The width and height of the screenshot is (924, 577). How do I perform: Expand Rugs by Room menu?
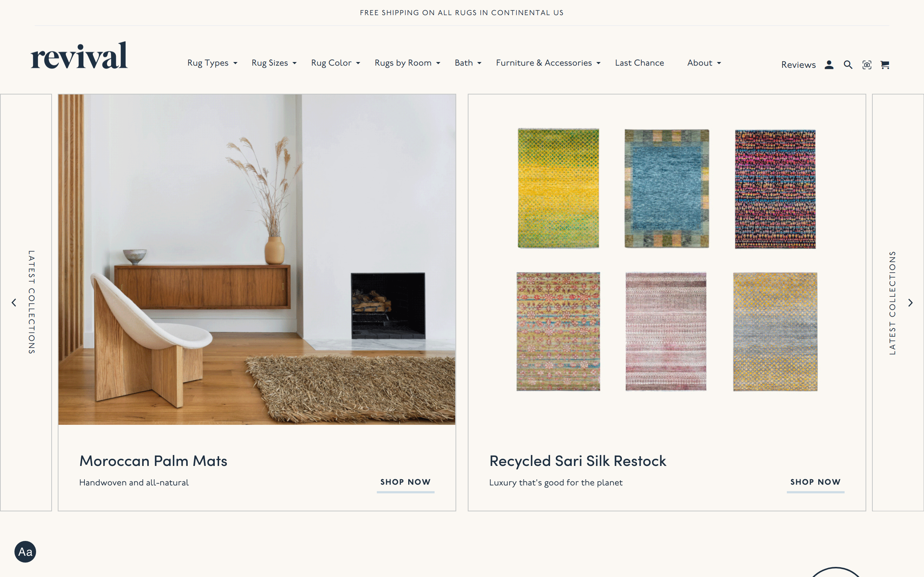(x=407, y=63)
